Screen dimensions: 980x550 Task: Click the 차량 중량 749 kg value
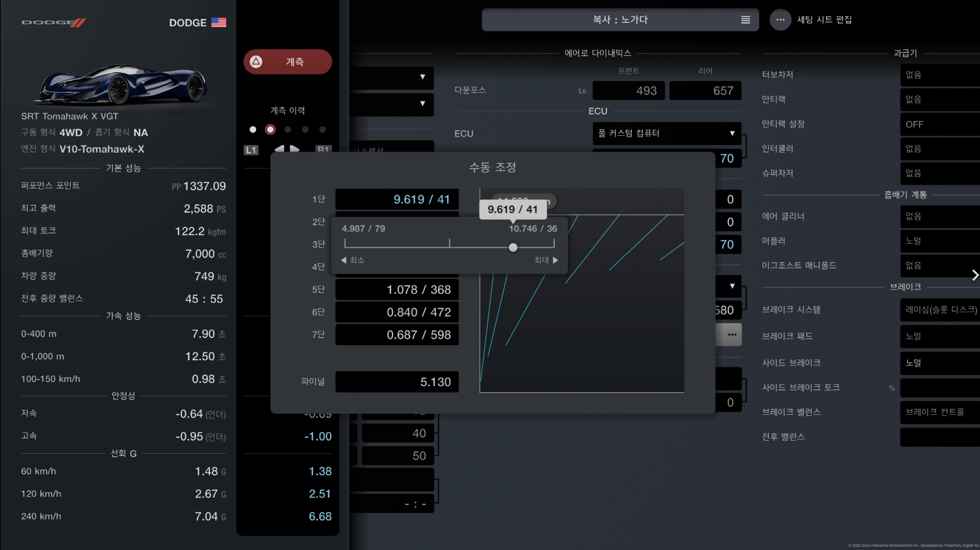[210, 276]
